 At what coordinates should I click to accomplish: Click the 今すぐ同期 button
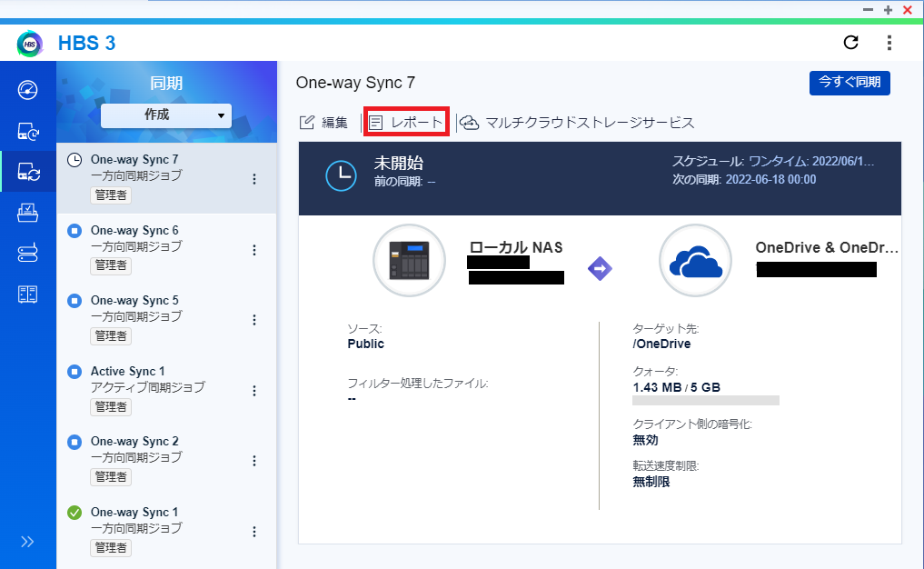pyautogui.click(x=849, y=82)
